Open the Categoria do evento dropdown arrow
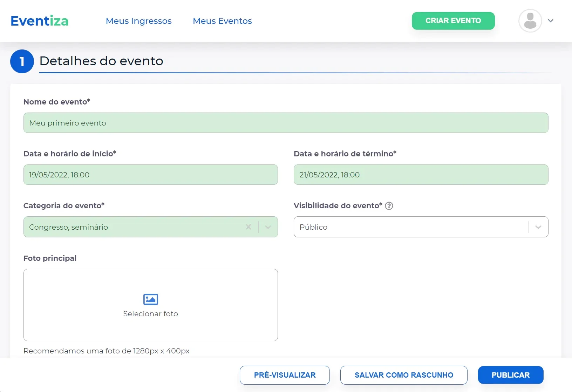The image size is (572, 392). 268,227
